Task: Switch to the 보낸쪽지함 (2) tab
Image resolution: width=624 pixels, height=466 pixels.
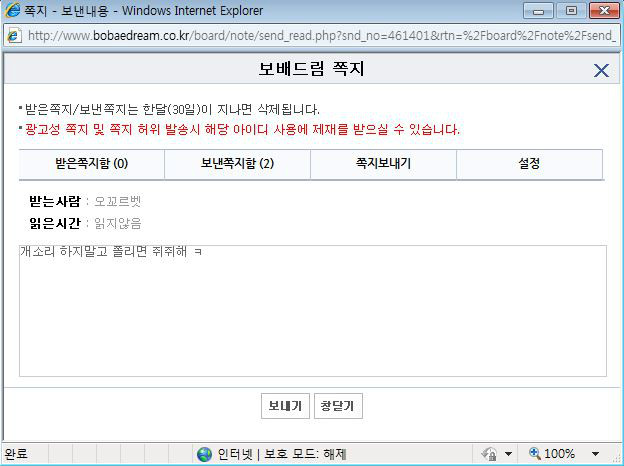Action: pyautogui.click(x=237, y=164)
